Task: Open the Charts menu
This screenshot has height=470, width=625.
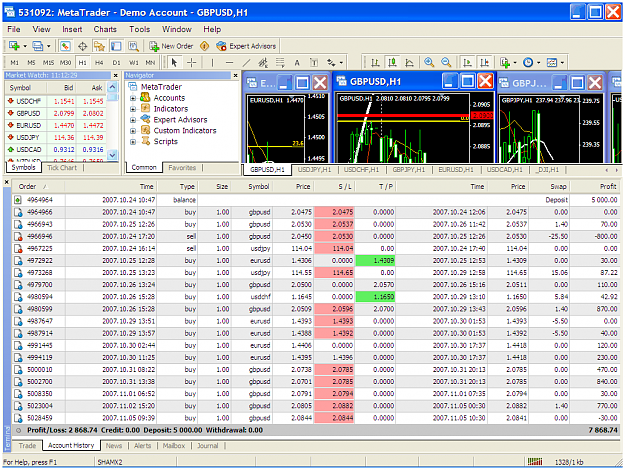Action: (x=105, y=29)
